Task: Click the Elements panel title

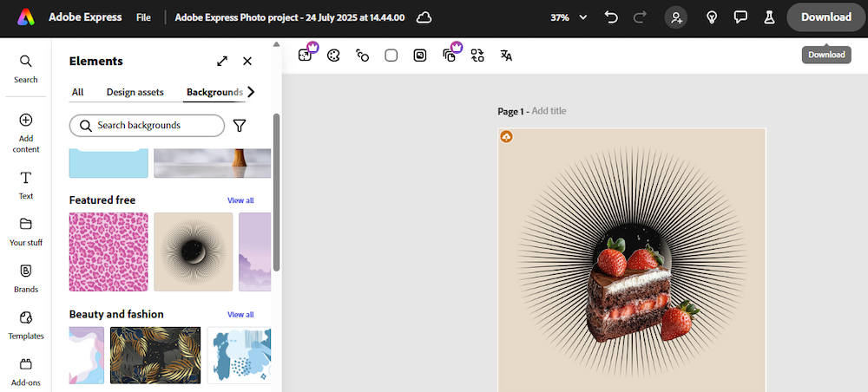Action: (95, 62)
